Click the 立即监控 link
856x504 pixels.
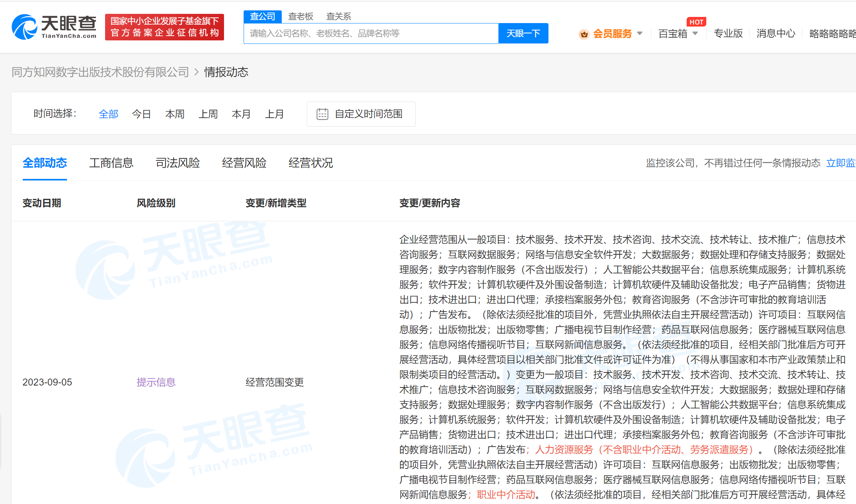pyautogui.click(x=841, y=163)
